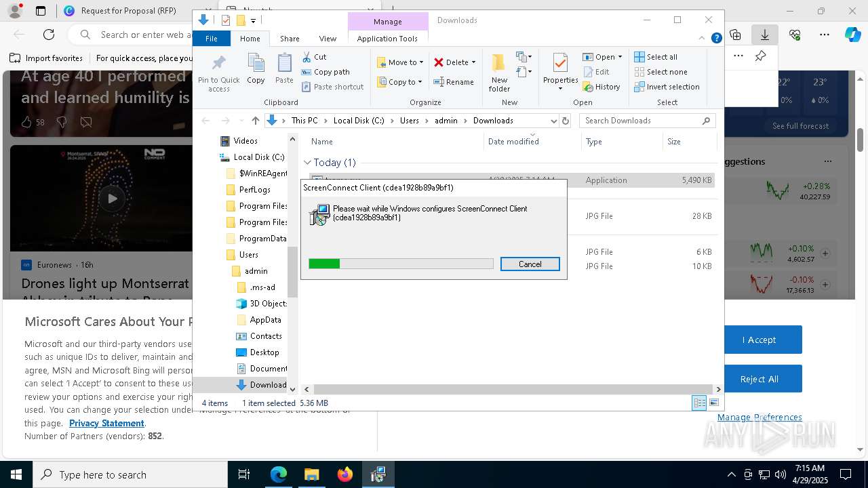The image size is (868, 488).
Task: Click the Rename command in Organize group
Action: [454, 82]
